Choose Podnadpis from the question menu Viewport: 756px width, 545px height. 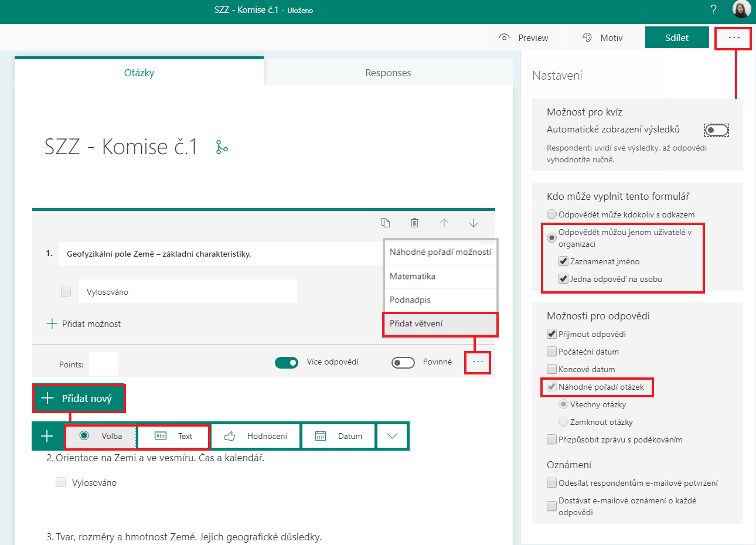(441, 300)
